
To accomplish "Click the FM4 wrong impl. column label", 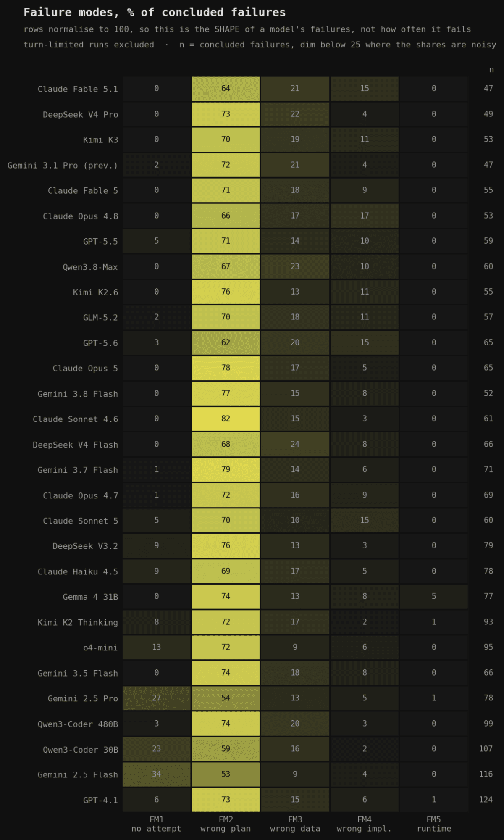I will [x=364, y=824].
